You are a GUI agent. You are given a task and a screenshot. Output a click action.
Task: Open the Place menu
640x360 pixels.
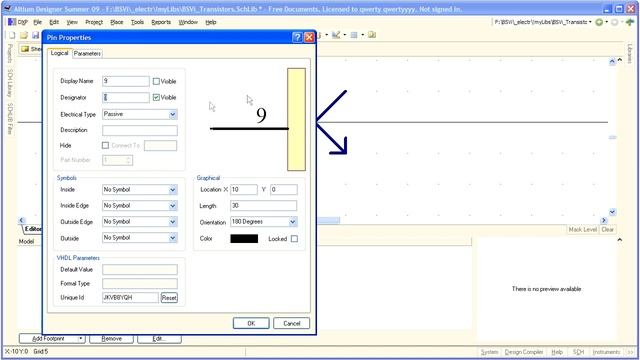(117, 22)
